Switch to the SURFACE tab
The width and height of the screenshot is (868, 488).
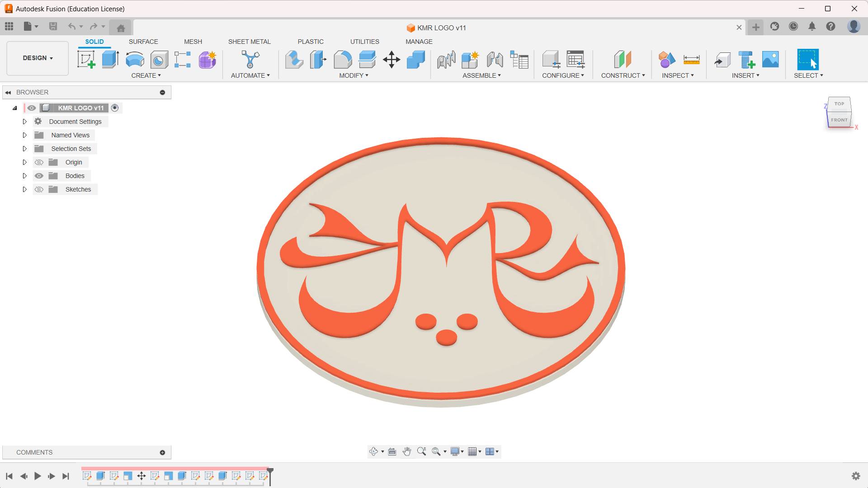(x=143, y=42)
